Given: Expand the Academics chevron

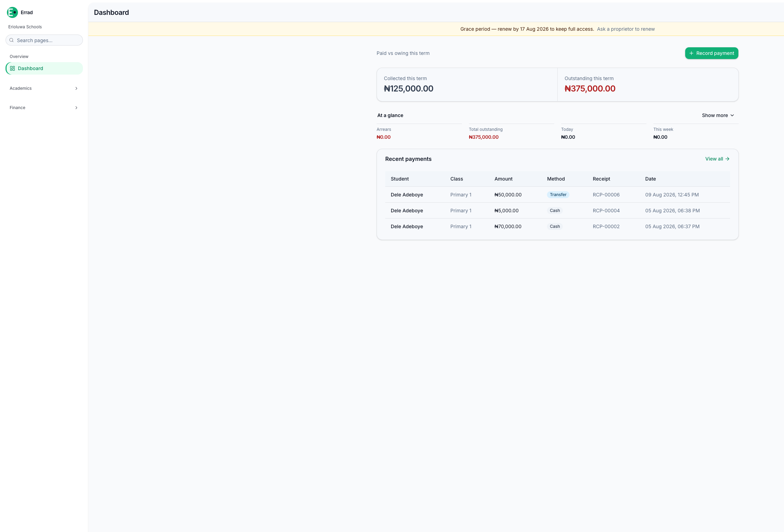Looking at the screenshot, I should click(x=76, y=88).
